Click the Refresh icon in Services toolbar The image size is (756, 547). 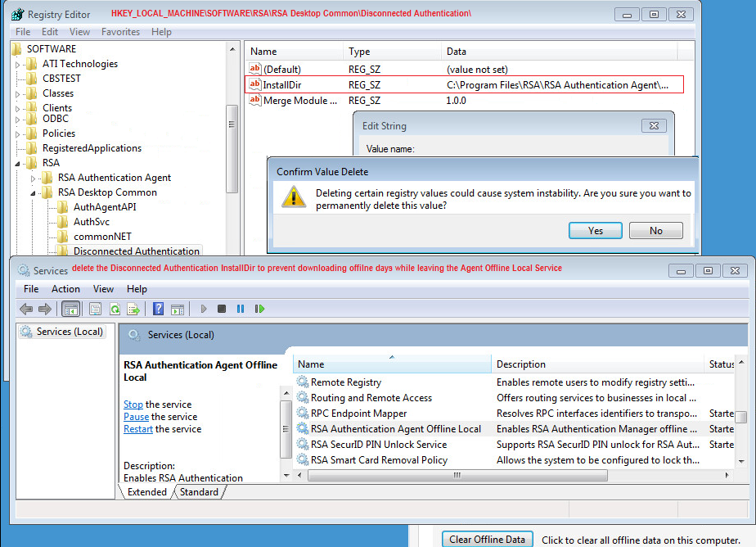click(x=115, y=309)
